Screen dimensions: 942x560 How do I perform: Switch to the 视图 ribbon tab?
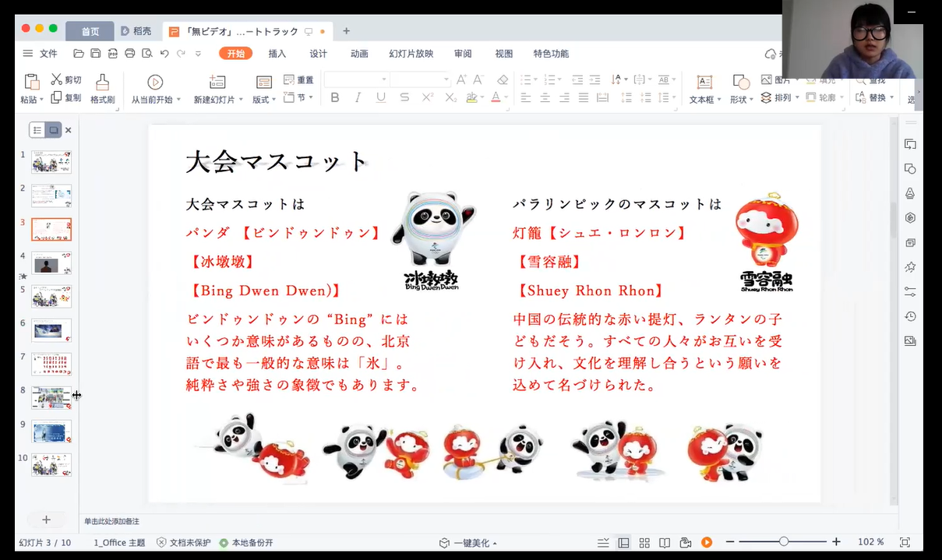click(x=504, y=54)
